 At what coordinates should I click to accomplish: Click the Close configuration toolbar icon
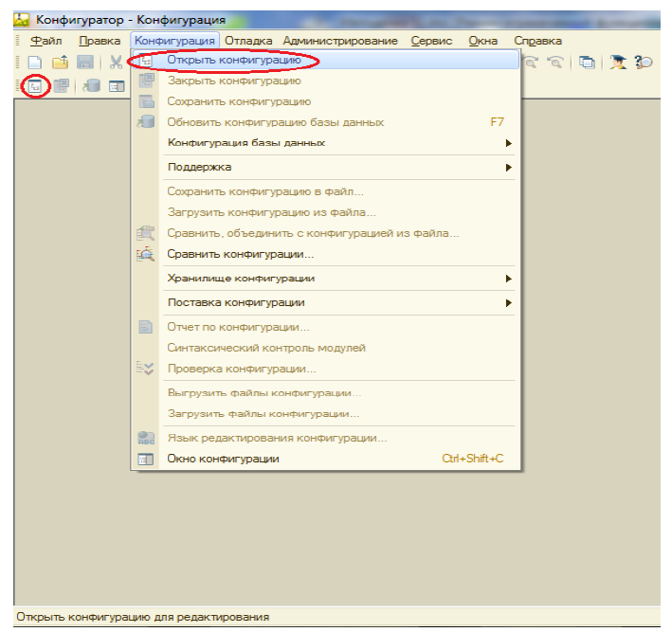[x=62, y=86]
